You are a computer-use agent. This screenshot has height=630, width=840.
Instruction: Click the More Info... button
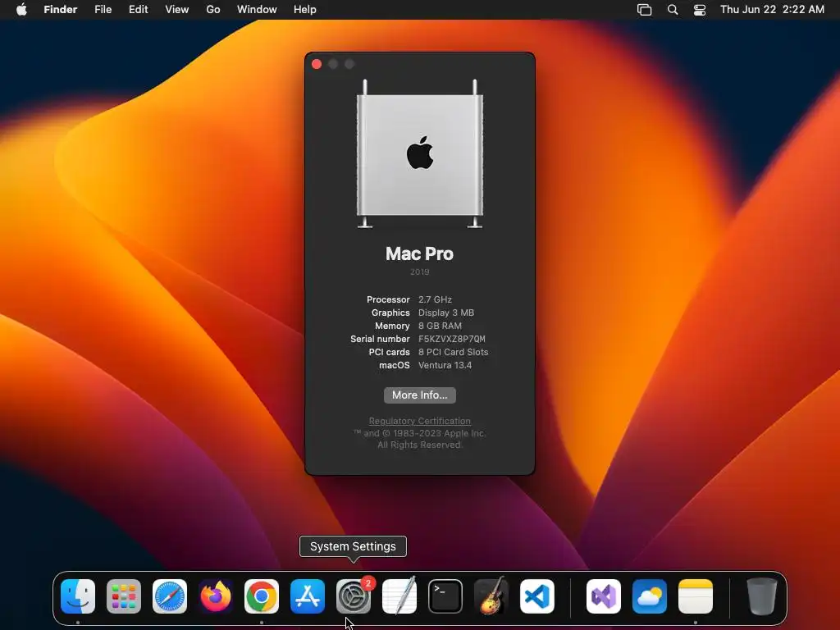(x=420, y=395)
